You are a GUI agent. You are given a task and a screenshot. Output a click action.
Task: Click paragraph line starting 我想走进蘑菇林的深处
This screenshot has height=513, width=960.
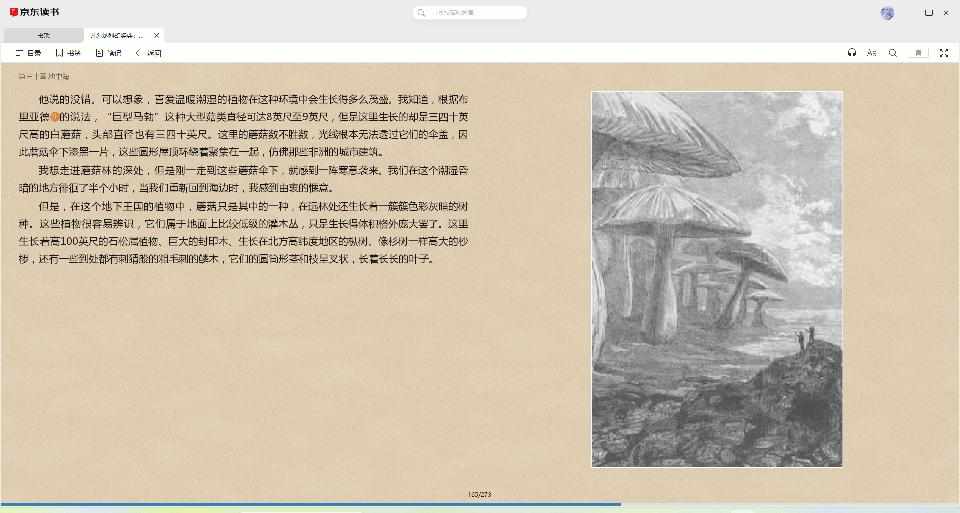[253, 170]
